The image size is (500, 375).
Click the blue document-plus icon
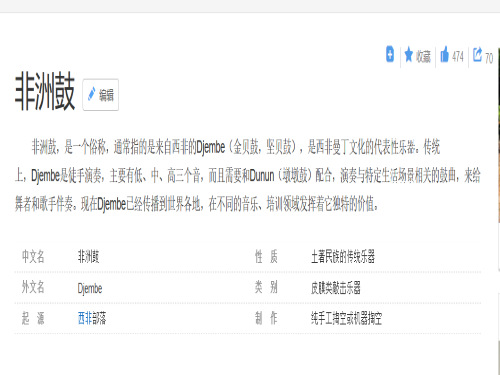coord(390,54)
